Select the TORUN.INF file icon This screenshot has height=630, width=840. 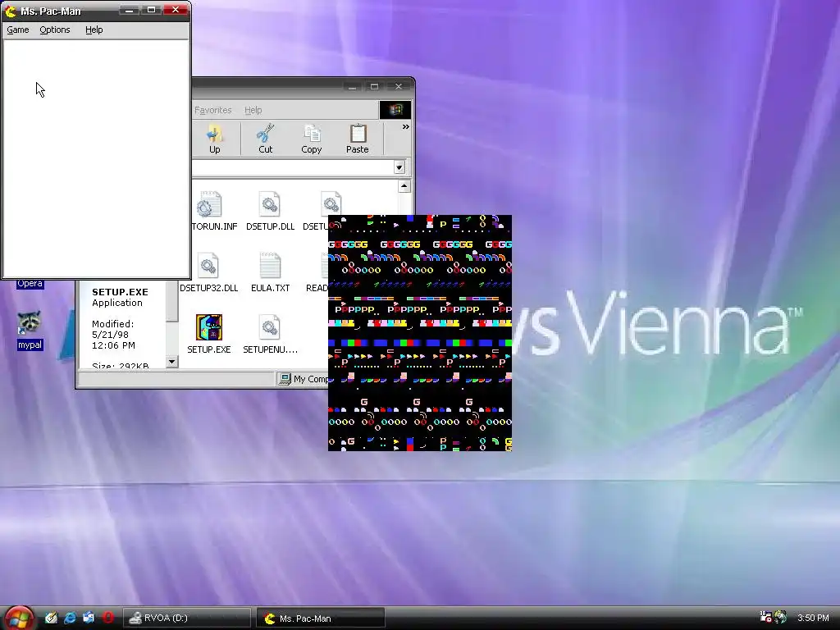(x=209, y=204)
